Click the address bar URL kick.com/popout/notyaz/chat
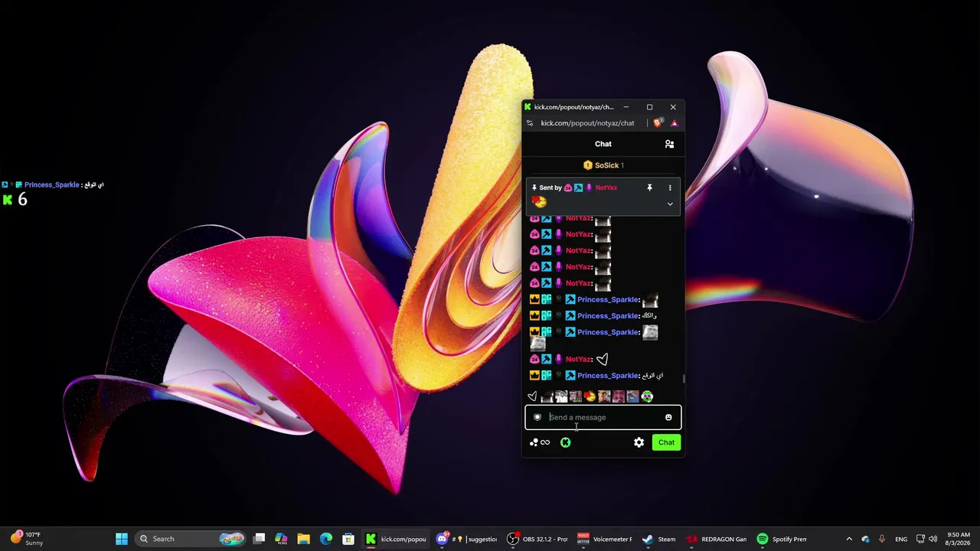This screenshot has height=551, width=980. [587, 123]
